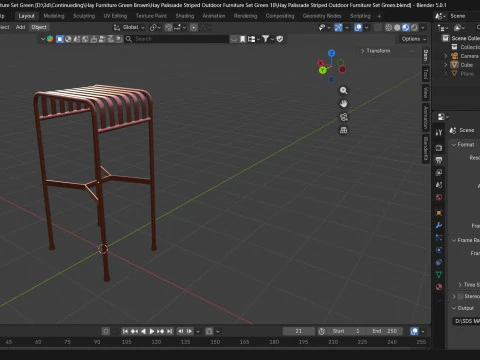Open the View sidebar tab
This screenshot has width=480, height=360.
tap(426, 93)
